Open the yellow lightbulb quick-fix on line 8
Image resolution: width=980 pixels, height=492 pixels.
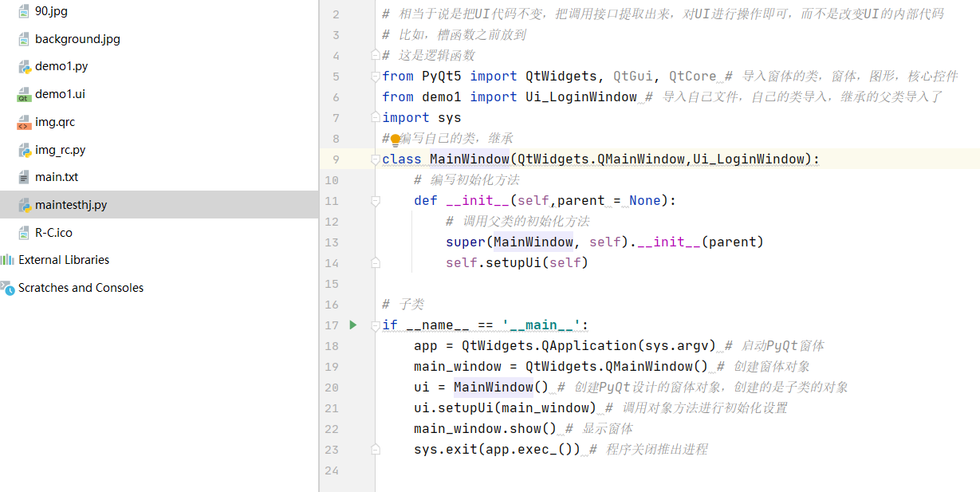pyautogui.click(x=396, y=140)
